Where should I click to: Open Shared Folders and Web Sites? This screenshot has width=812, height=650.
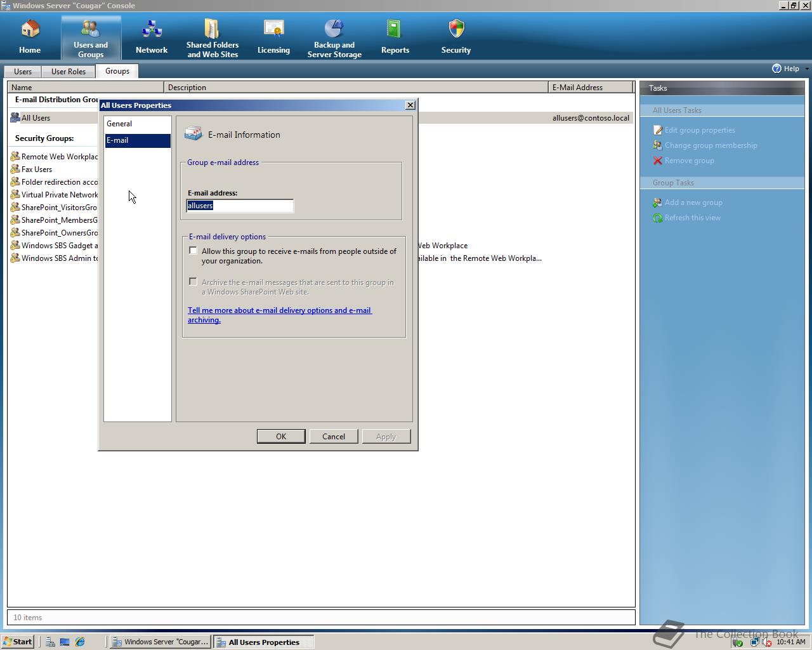[x=213, y=29]
